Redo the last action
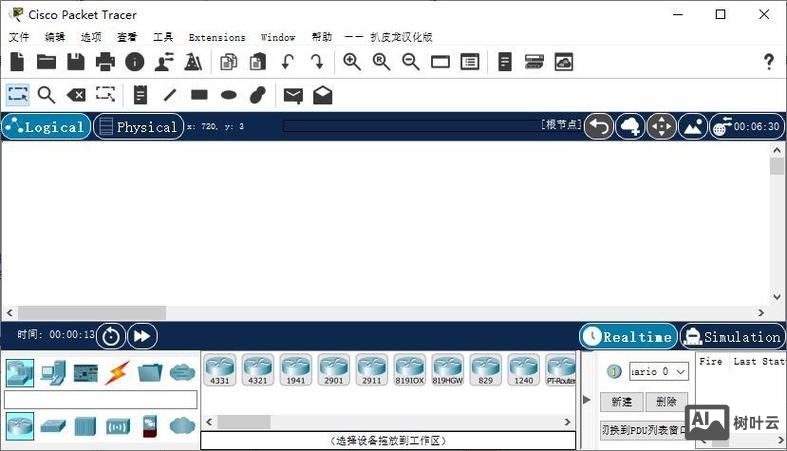This screenshot has height=451, width=787. click(317, 62)
